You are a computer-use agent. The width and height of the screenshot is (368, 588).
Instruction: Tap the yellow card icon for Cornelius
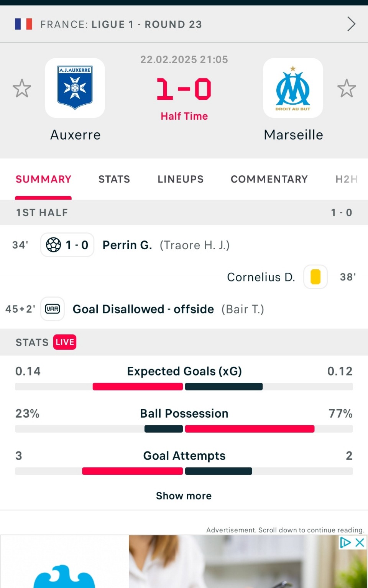coord(315,277)
